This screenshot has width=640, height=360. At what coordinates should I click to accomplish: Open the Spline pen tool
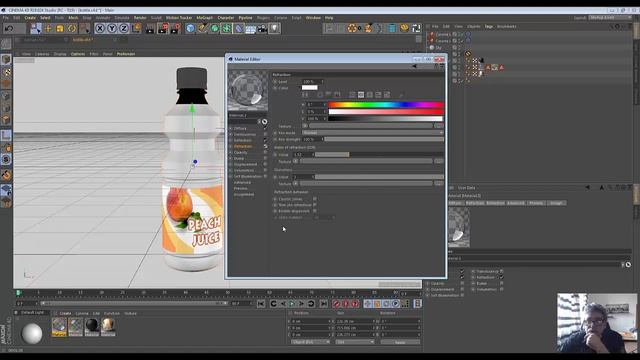tap(202, 28)
